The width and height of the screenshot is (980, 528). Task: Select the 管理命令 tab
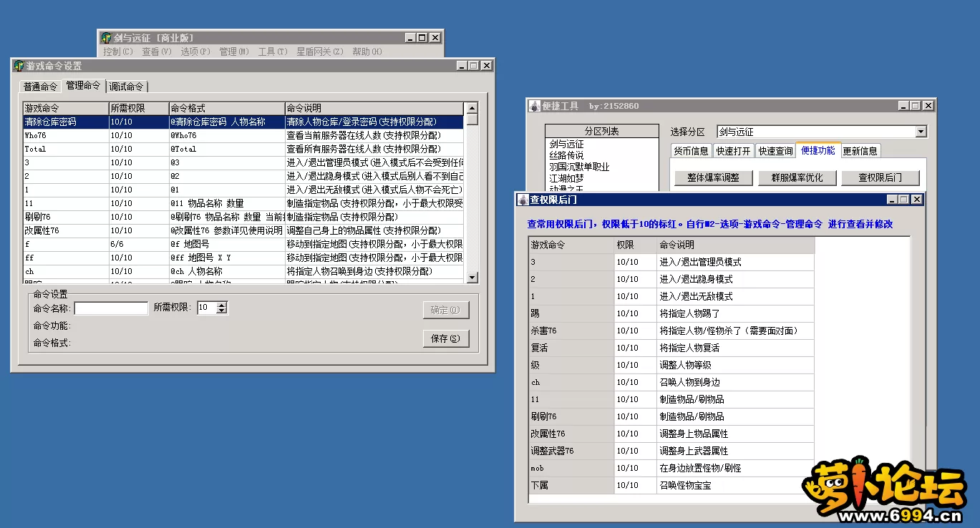pos(83,85)
